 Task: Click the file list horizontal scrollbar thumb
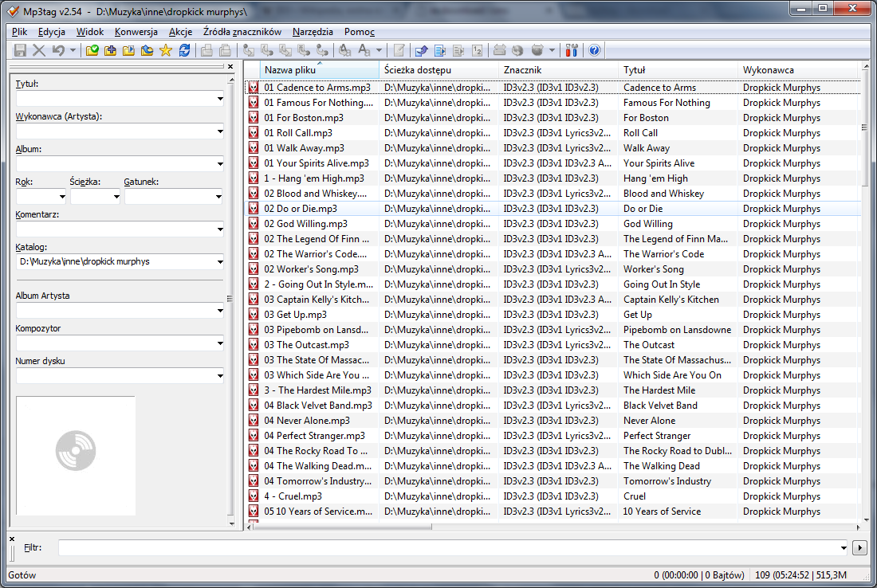342,527
